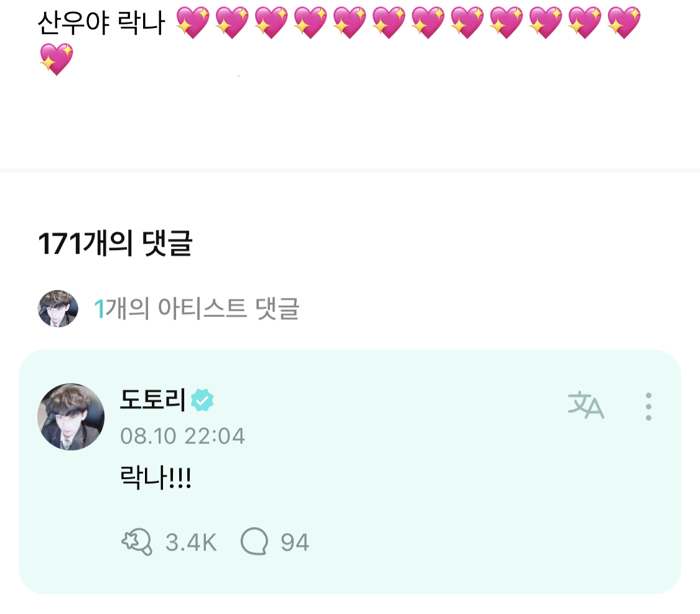
Task: Tap the 171개의 댓글 heading
Action: click(115, 244)
